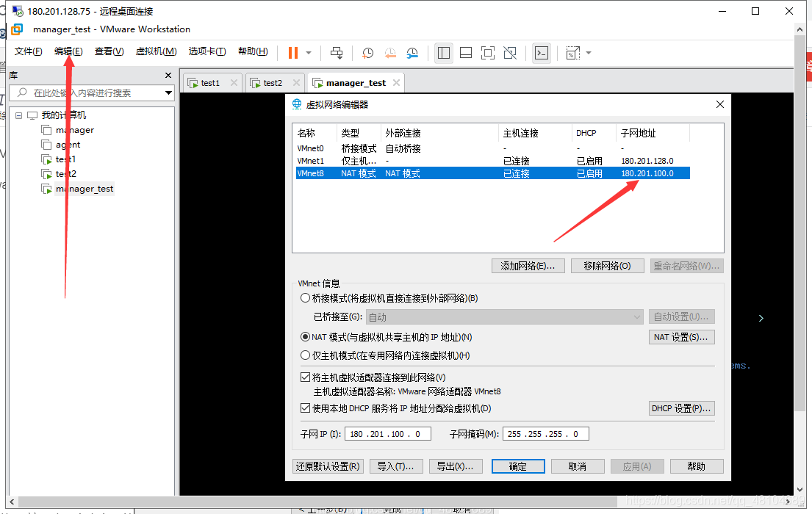Screen dimensions: 812x514
Task: Click the vertical scrollbar up arrow
Action: [x=800, y=29]
